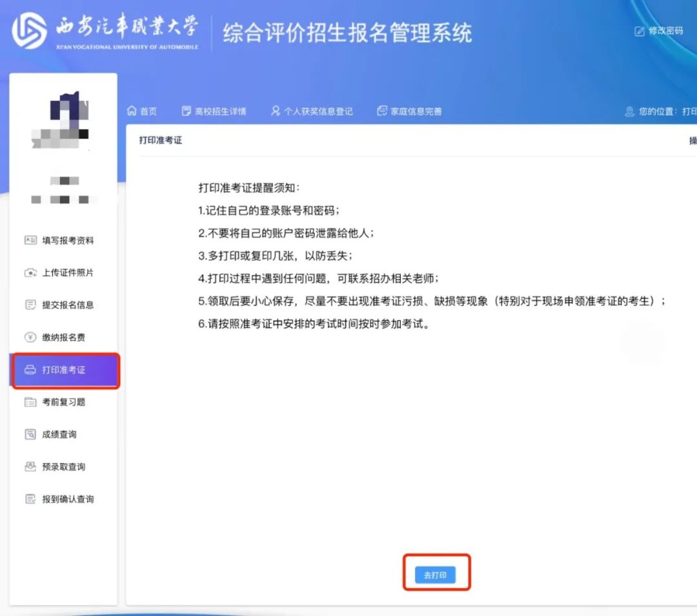
Task: Select the 打印准考证 printer icon
Action: [30, 370]
